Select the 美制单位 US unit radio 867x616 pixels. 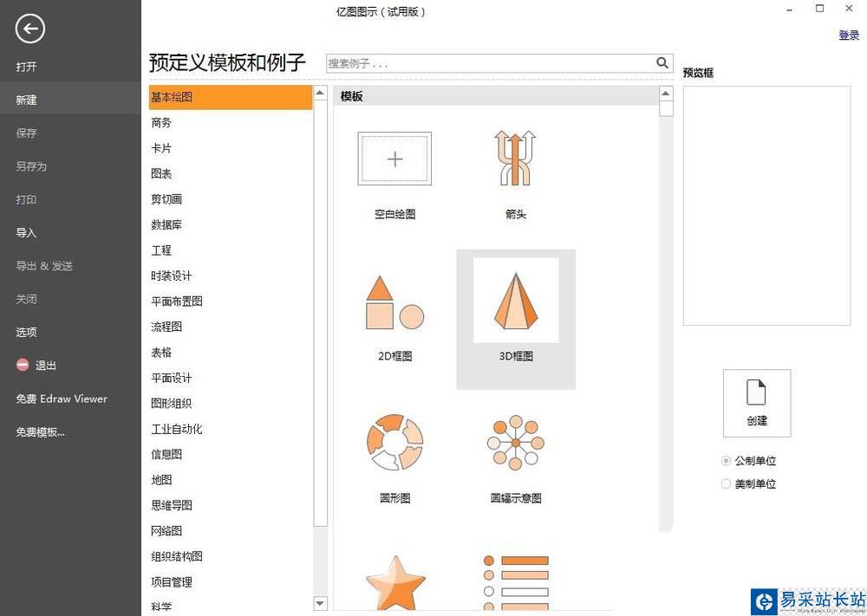click(726, 484)
